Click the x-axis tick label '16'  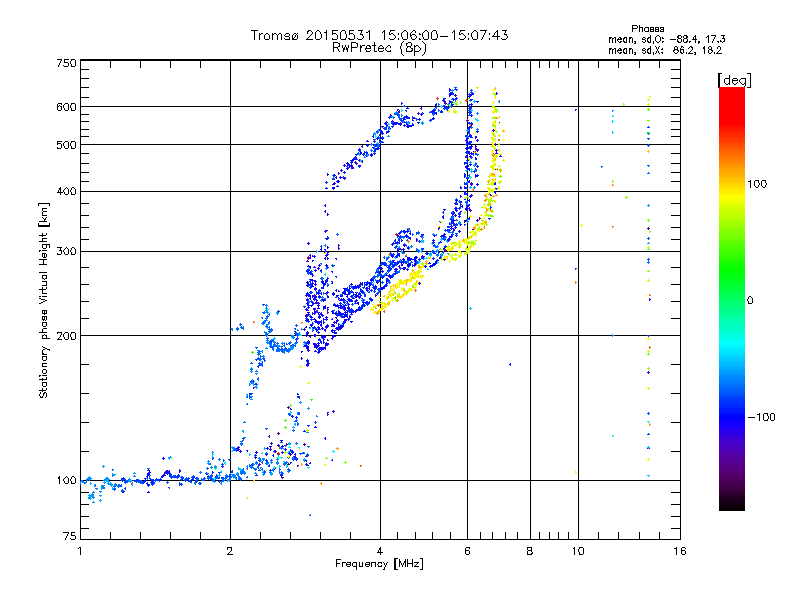pos(680,551)
